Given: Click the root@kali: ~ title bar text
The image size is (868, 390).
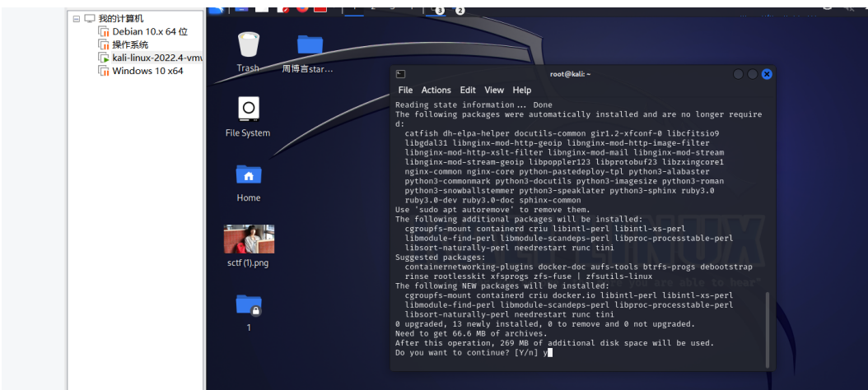Looking at the screenshot, I should [x=570, y=74].
